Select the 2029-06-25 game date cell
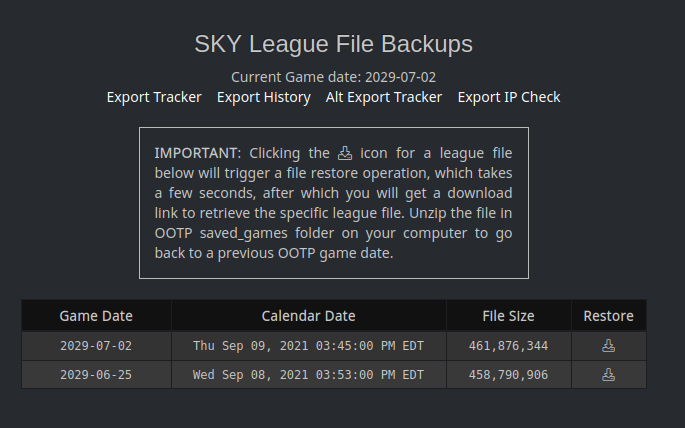 [96, 375]
